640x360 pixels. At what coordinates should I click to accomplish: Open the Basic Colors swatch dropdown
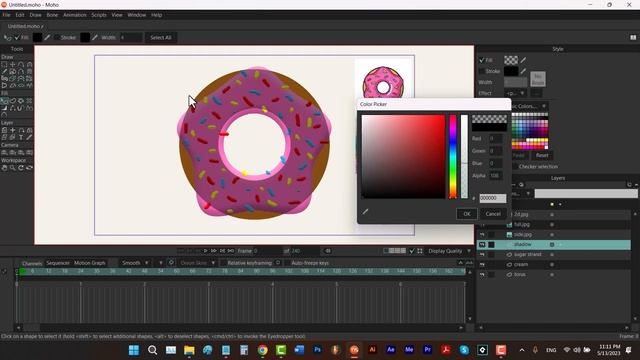tap(529, 106)
